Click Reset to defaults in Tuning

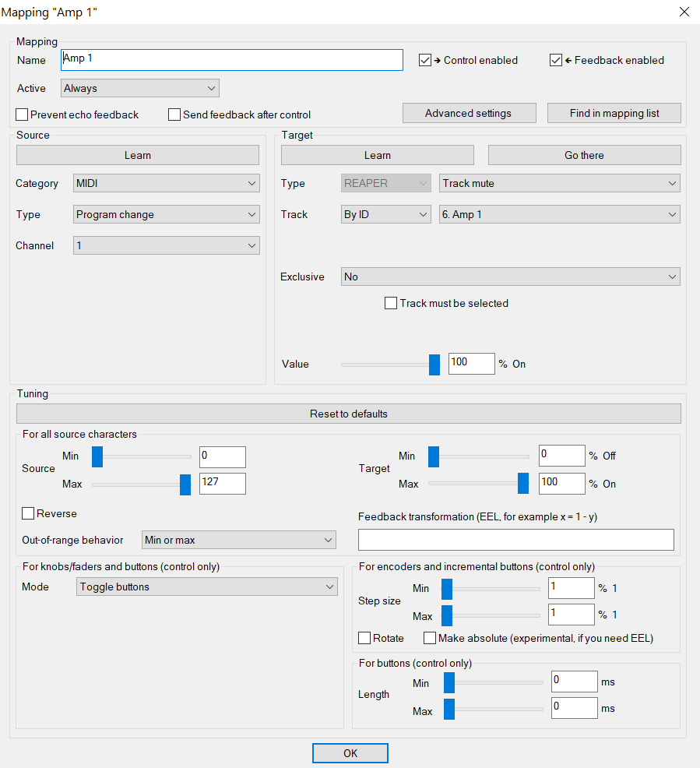(348, 413)
